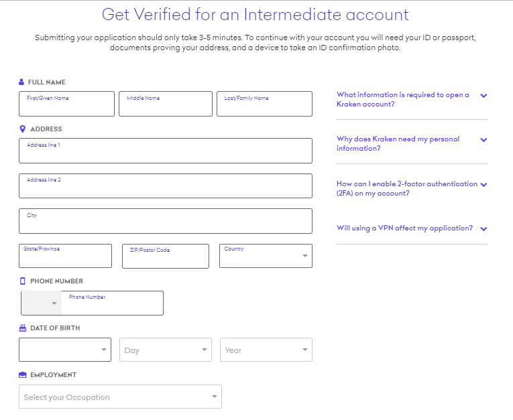Expand chevron next to required information question
Image resolution: width=513 pixels, height=420 pixels.
483,96
